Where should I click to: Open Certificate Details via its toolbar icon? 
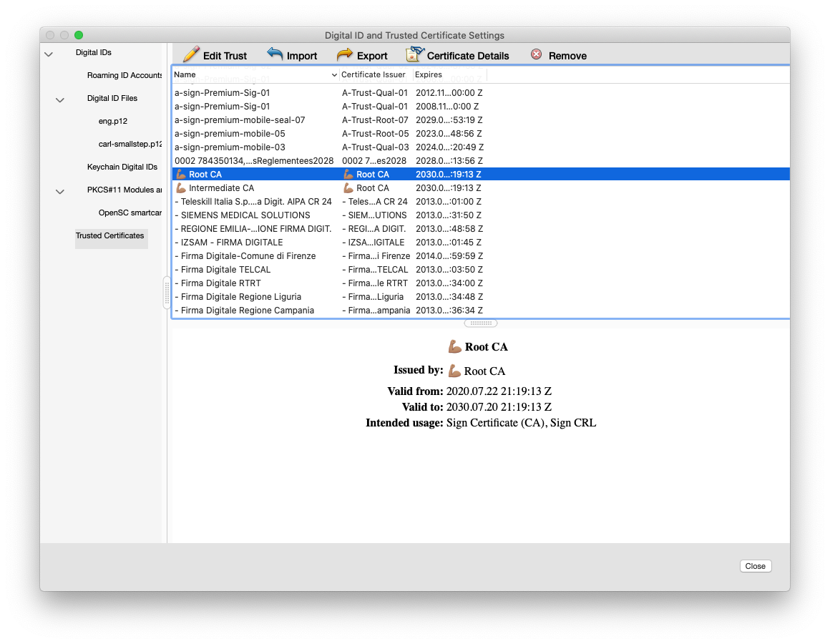[x=414, y=53]
